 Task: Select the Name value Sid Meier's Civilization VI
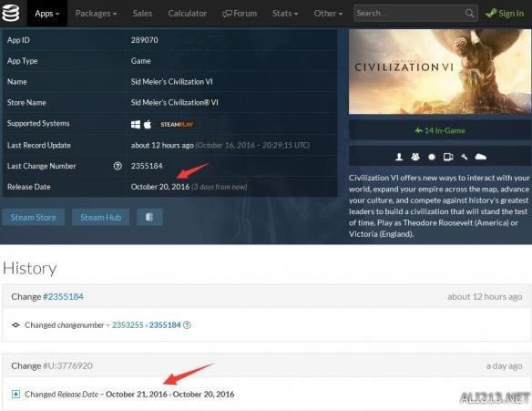[172, 82]
